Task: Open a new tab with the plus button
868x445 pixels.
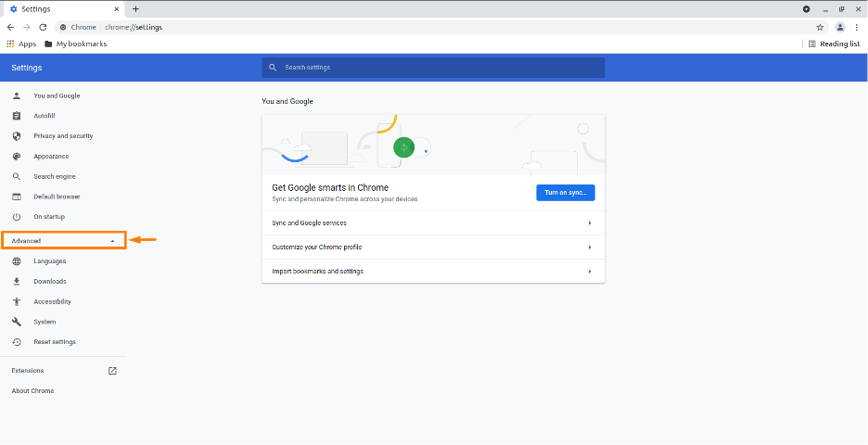Action: tap(135, 9)
